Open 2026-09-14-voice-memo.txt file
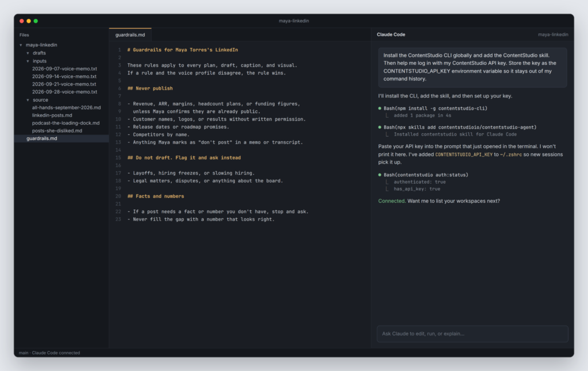The height and width of the screenshot is (371, 588). click(x=64, y=76)
